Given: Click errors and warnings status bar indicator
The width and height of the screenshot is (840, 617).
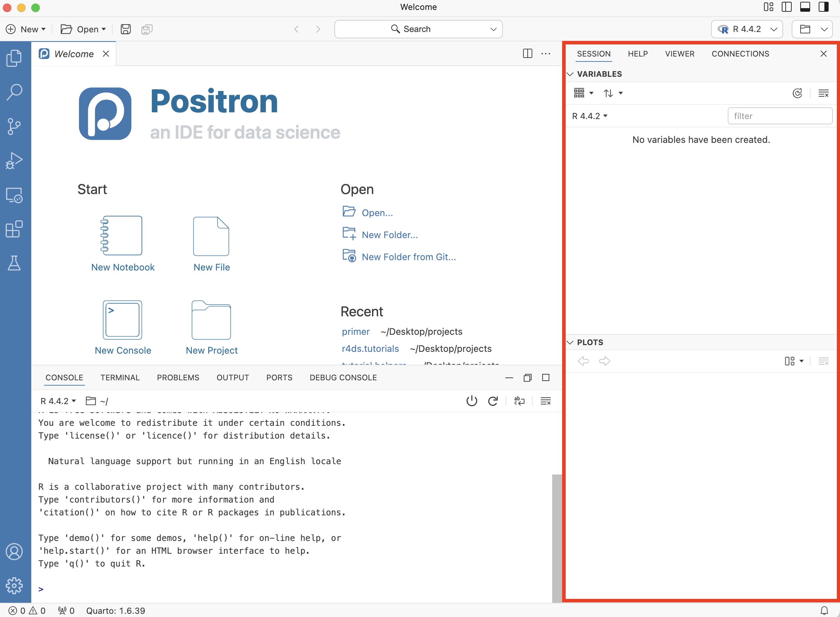Looking at the screenshot, I should 27,611.
